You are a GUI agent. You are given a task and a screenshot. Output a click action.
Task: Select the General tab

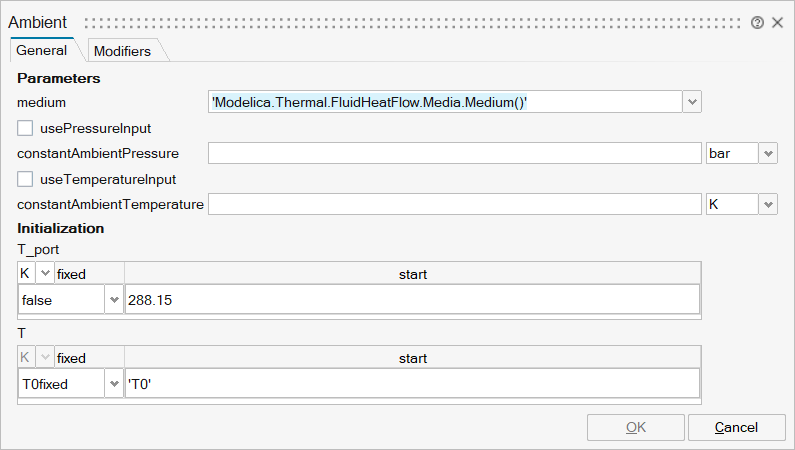(42, 50)
